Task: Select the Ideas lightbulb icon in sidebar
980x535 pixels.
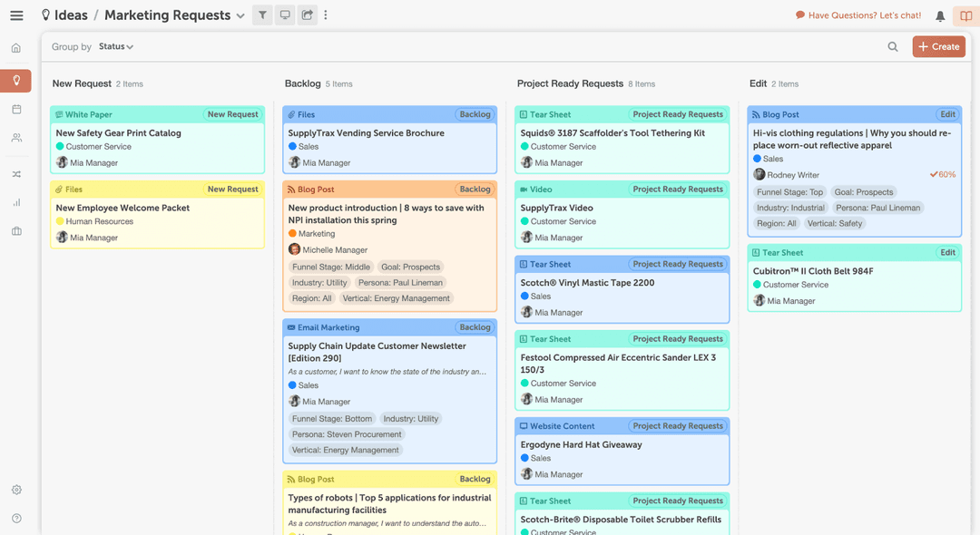Action: click(15, 81)
